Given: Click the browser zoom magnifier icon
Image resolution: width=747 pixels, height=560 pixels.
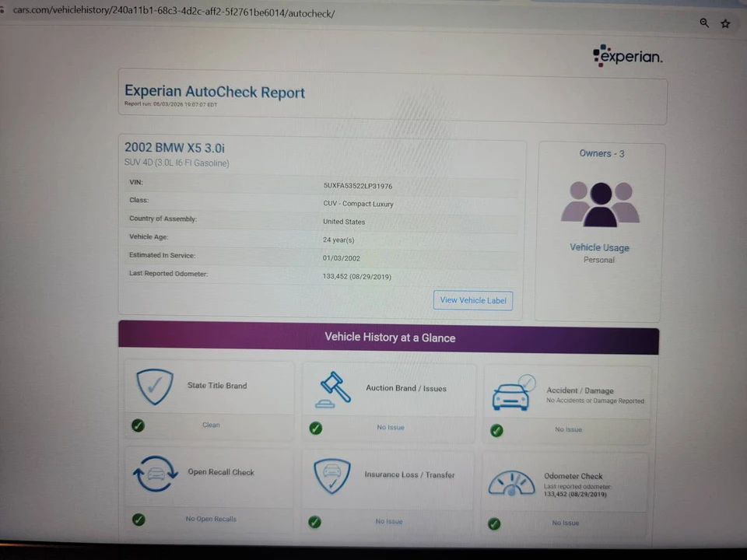Looking at the screenshot, I should tap(704, 23).
